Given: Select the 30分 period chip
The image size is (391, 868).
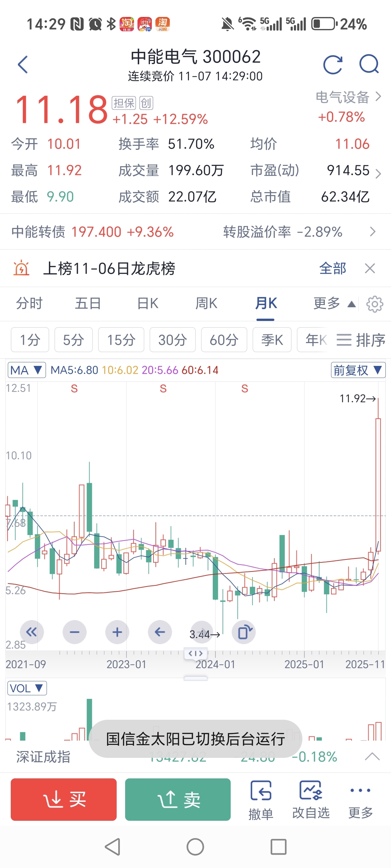Looking at the screenshot, I should pyautogui.click(x=173, y=340).
